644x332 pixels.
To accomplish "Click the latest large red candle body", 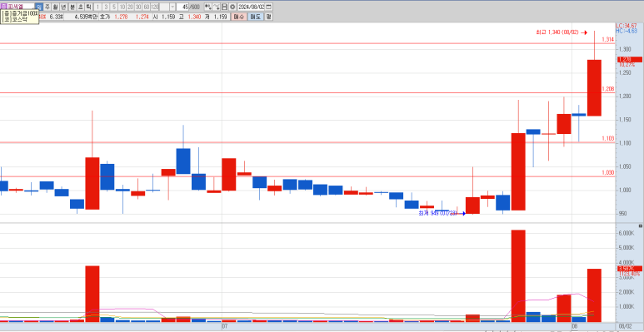I will pos(594,88).
